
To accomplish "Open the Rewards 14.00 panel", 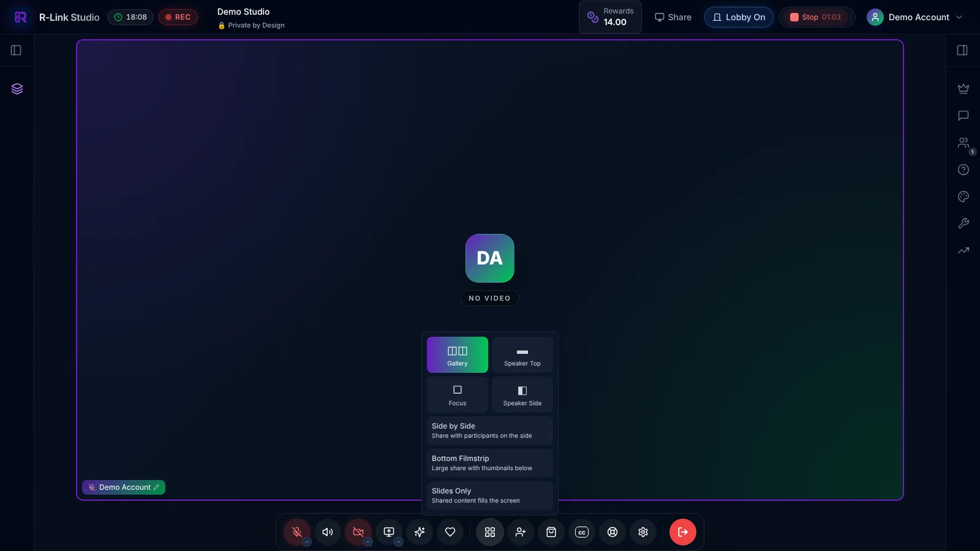I will (610, 17).
